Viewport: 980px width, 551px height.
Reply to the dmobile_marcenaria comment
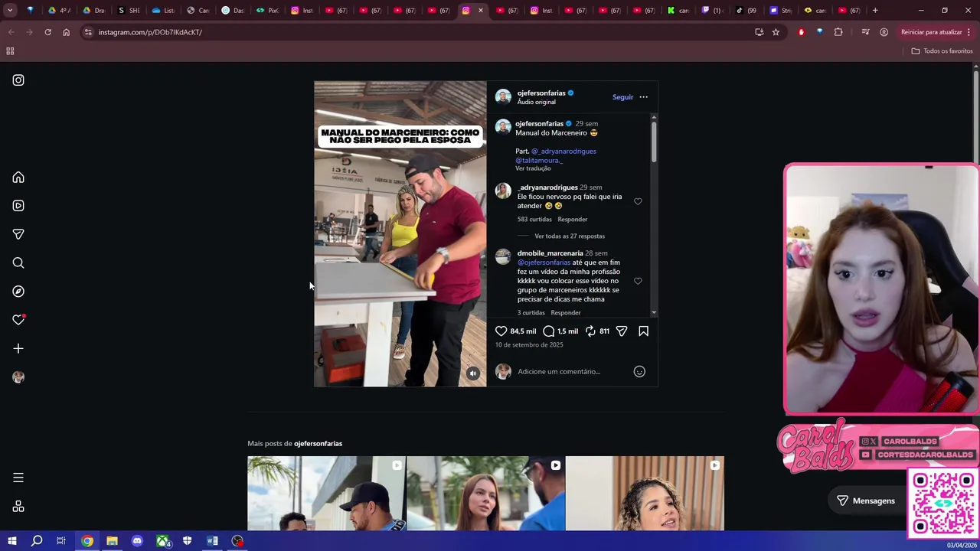coord(566,313)
